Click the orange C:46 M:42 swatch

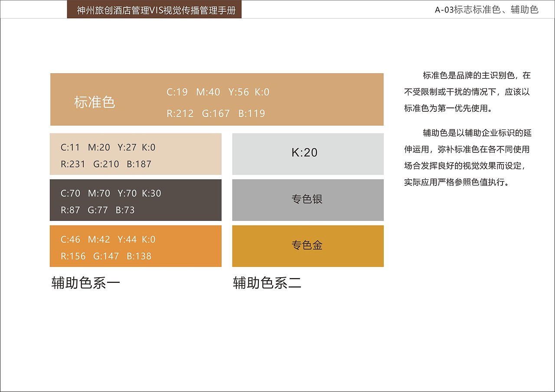pos(136,246)
